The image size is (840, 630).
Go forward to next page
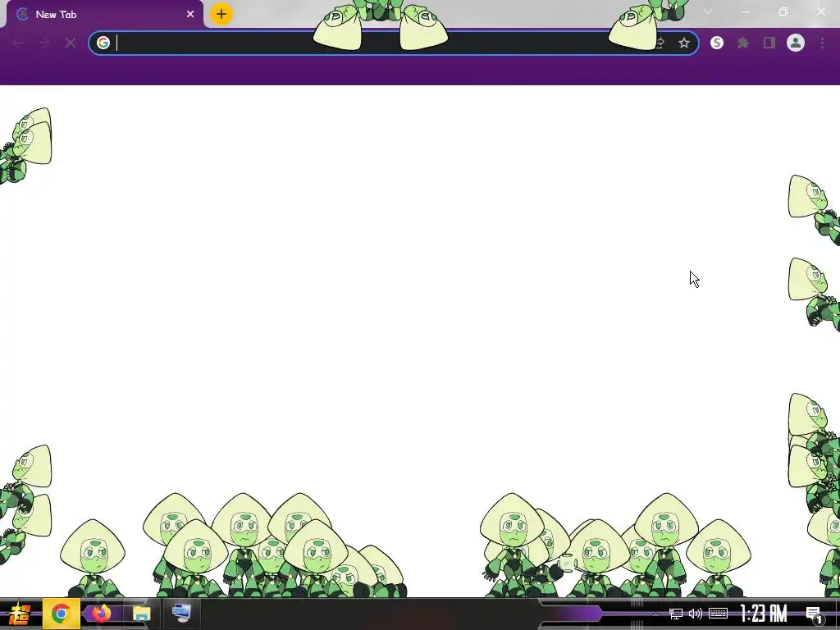tap(44, 43)
